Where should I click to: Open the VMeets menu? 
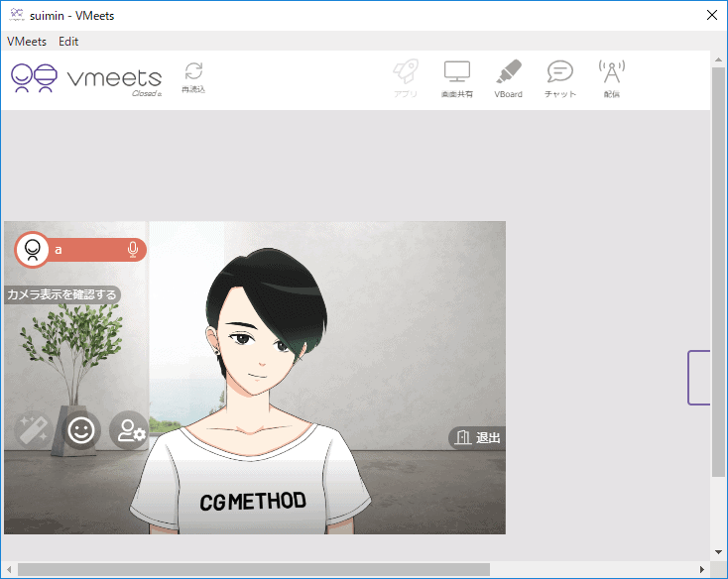[x=27, y=42]
